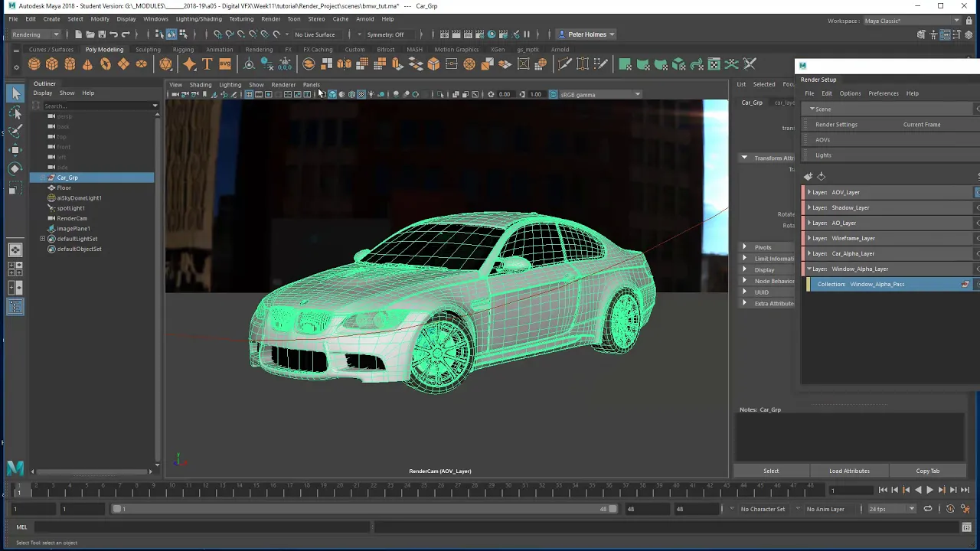The height and width of the screenshot is (551, 980).
Task: Click the AOVs row in Render Setup
Action: (x=890, y=140)
